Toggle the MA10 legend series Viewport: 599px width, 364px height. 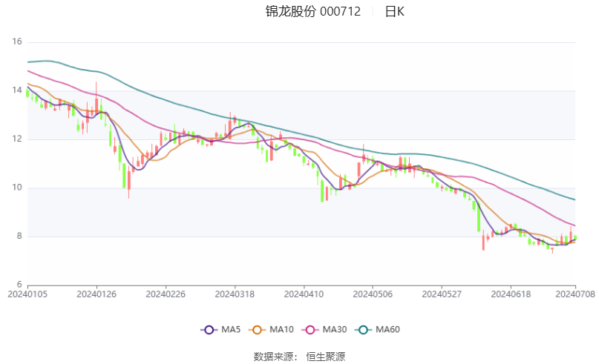coord(271,330)
